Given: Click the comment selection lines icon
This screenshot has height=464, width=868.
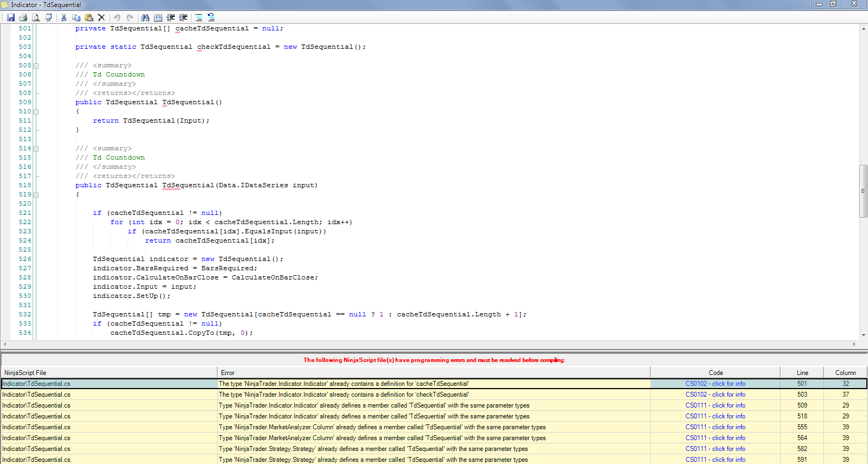Looking at the screenshot, I should coord(199,17).
